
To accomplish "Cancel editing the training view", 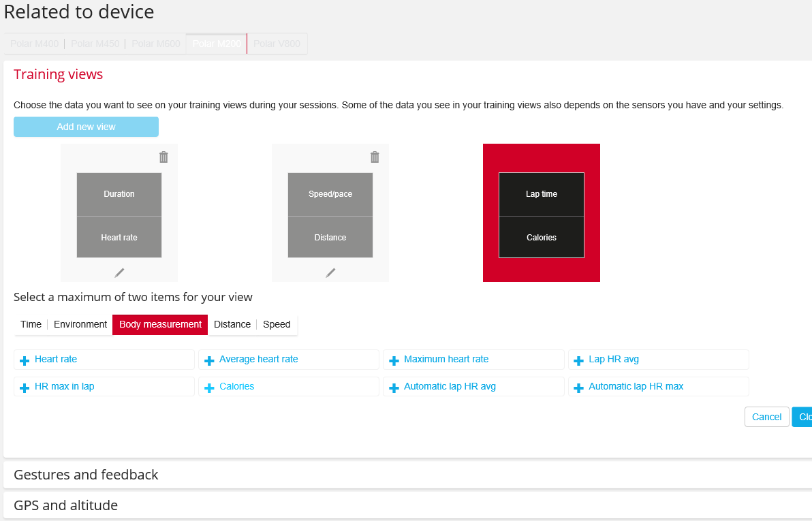I will tap(766, 416).
